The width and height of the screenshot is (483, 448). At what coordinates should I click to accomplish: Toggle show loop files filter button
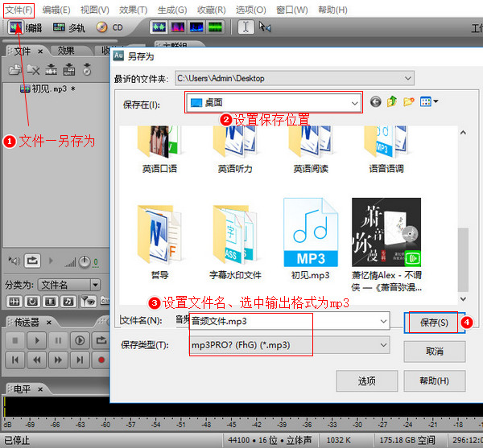pos(32,302)
